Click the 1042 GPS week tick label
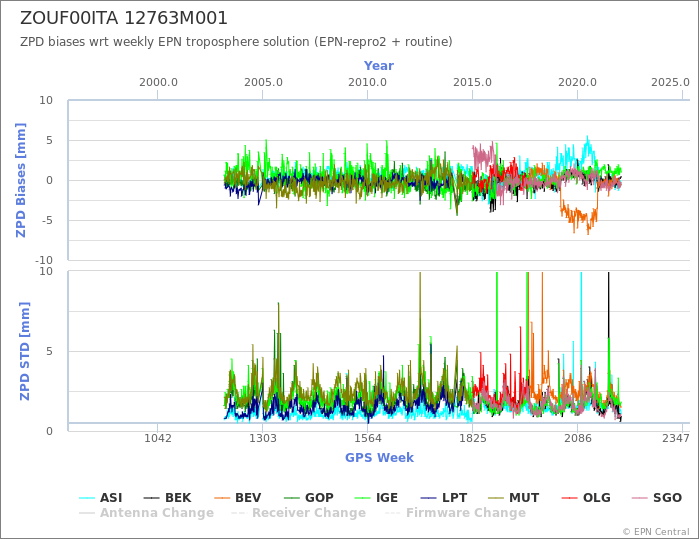Screen dimensions: 700x540 (158, 438)
